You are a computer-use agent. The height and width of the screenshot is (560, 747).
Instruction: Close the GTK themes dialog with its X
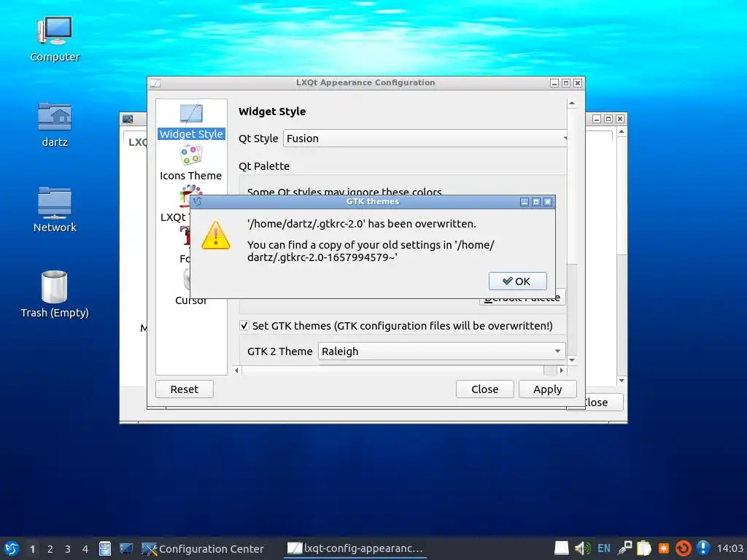coord(548,202)
